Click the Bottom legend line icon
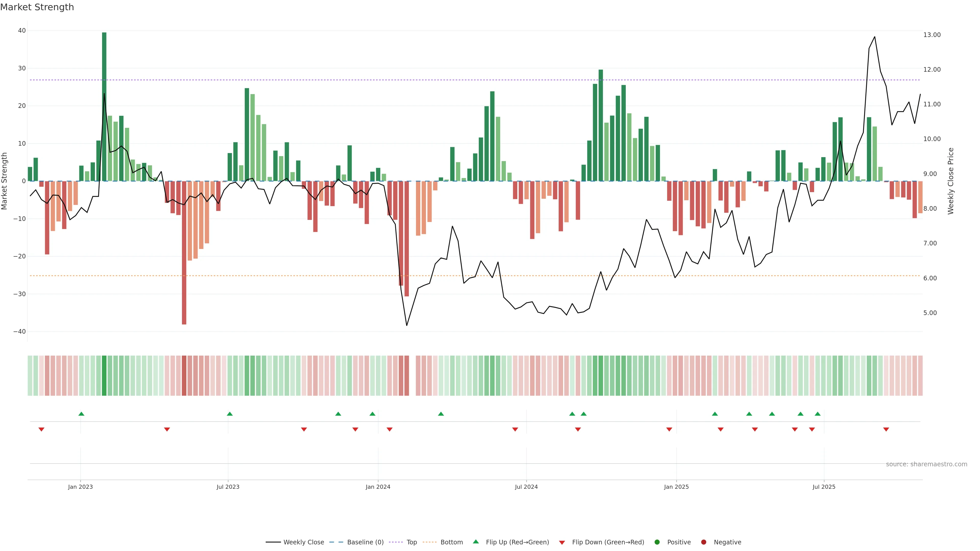980x551 pixels. 430,542
